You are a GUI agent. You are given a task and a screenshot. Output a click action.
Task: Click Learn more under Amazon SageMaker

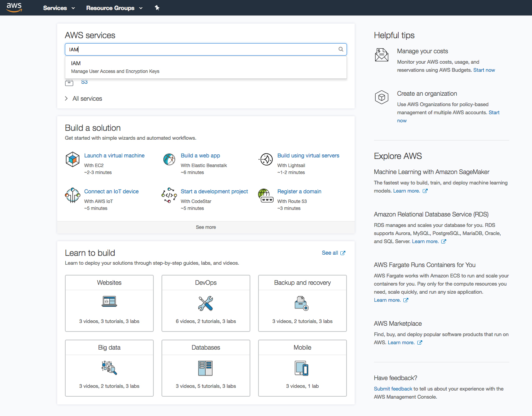[x=406, y=191]
